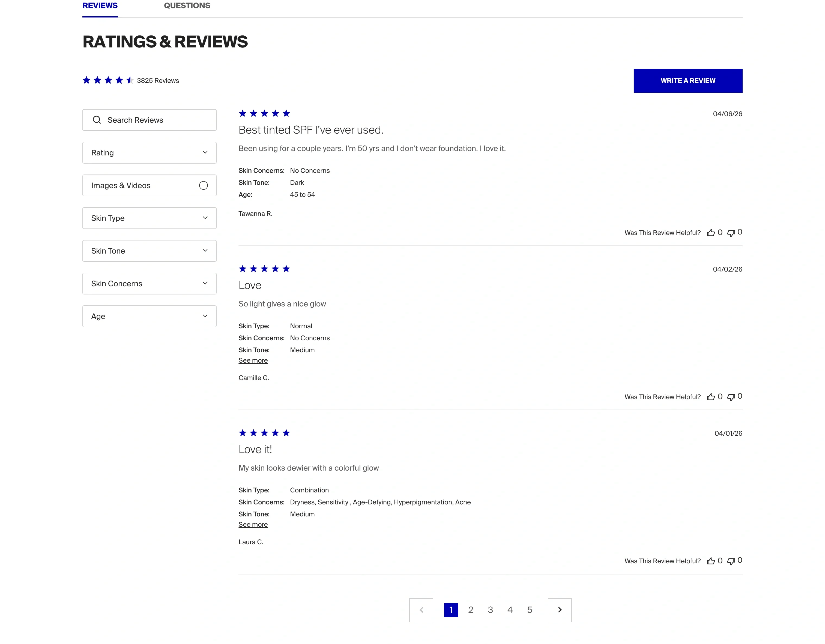
Task: Expand the Age filter
Action: [150, 316]
